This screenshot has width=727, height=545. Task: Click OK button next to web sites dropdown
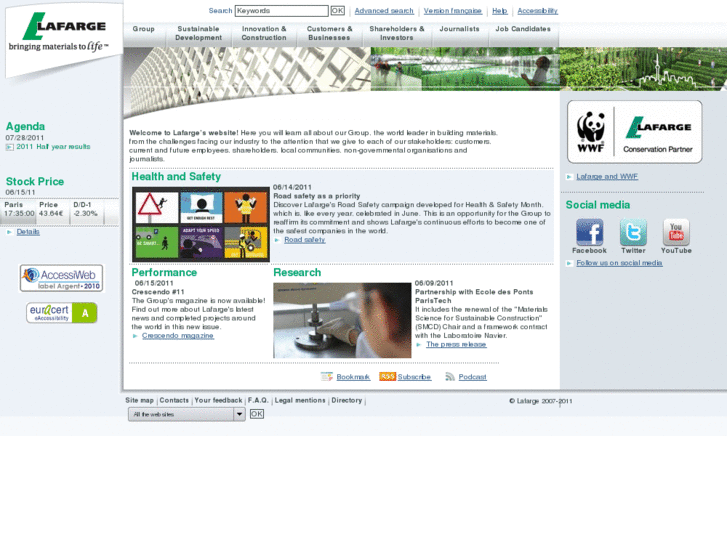[x=257, y=414]
